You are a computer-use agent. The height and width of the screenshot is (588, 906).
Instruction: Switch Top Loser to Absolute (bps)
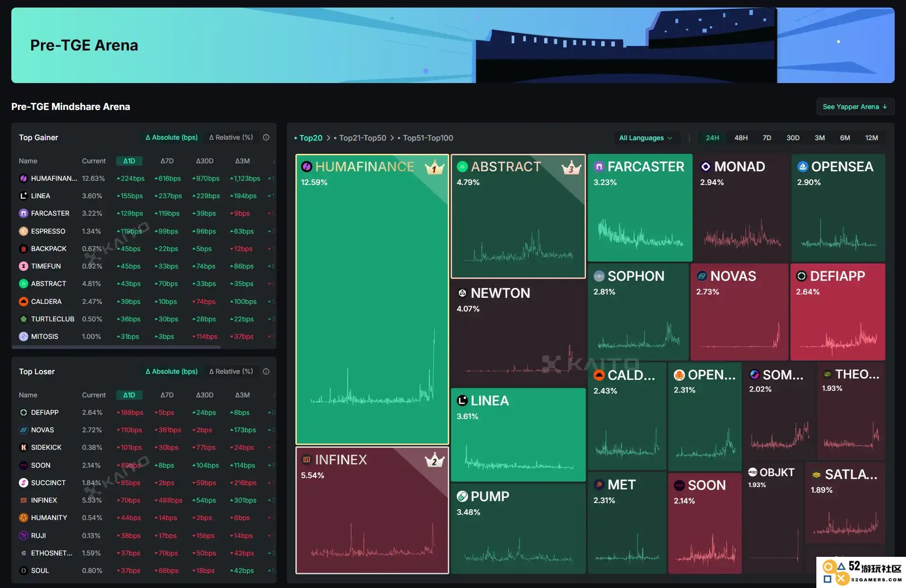coord(172,371)
